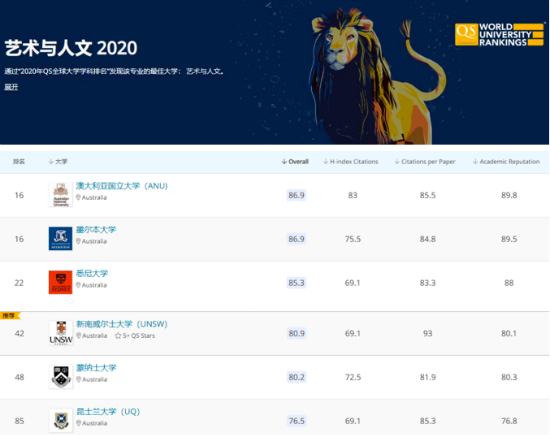Click the 艺术与人文 2020 heading
This screenshot has height=435, width=550.
point(71,48)
